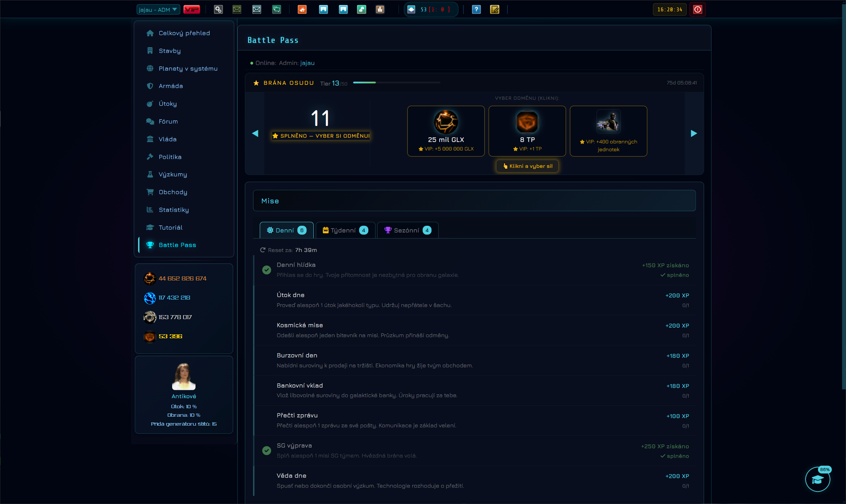Click the first blue stargate icon

323,10
